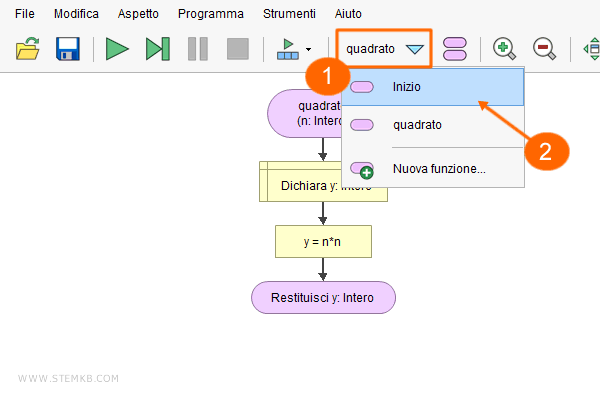Pause the program execution
The width and height of the screenshot is (600, 403).
[198, 48]
